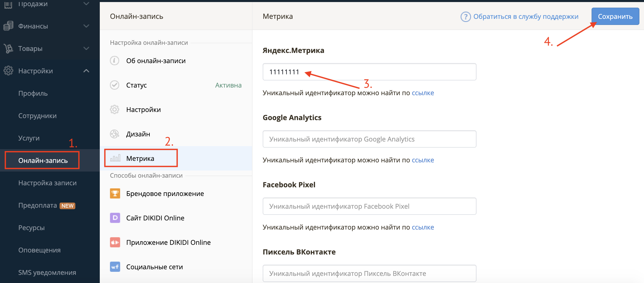Click Обратиться в службу поддержки link
Screen dimensions: 644x283
[x=526, y=17]
